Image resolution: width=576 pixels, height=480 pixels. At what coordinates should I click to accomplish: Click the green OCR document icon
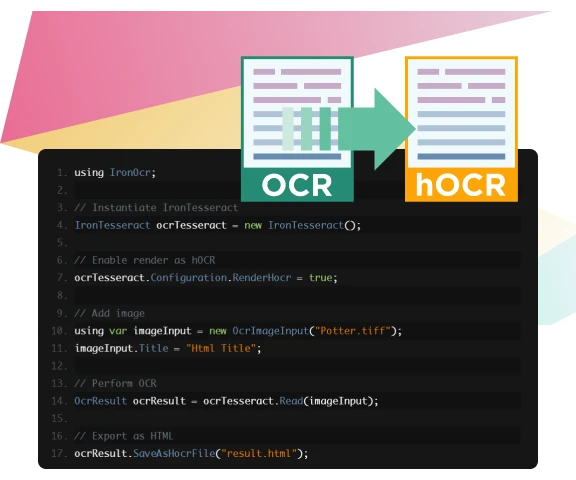(x=297, y=129)
